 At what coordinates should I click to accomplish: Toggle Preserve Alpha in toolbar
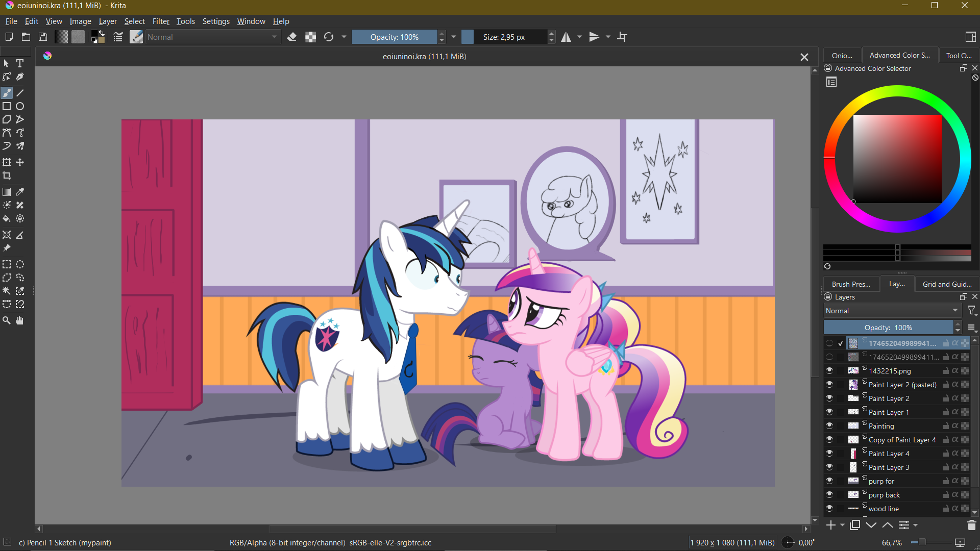coord(310,37)
